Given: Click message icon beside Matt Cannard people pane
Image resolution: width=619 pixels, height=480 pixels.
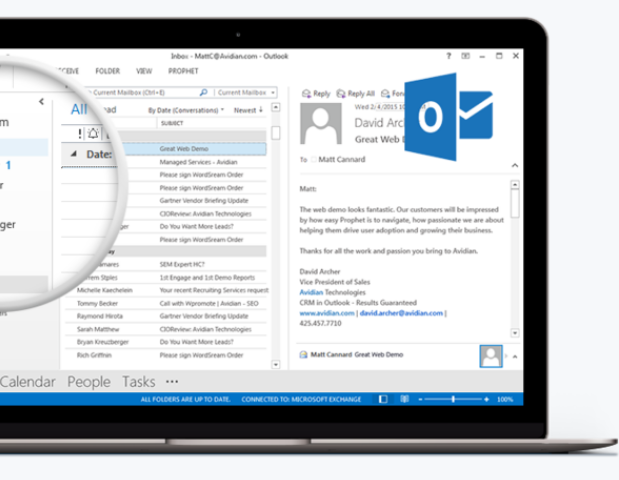Looking at the screenshot, I should pyautogui.click(x=304, y=354).
